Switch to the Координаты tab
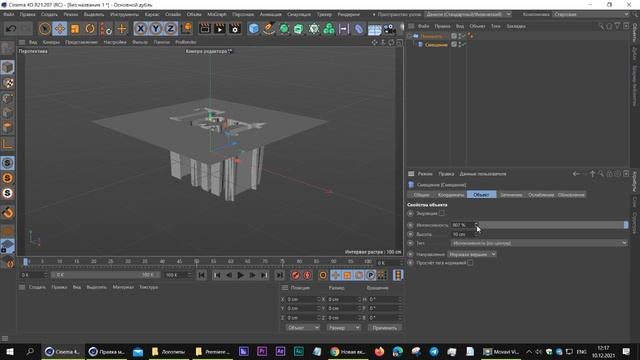This screenshot has height=360, width=640. coord(451,195)
